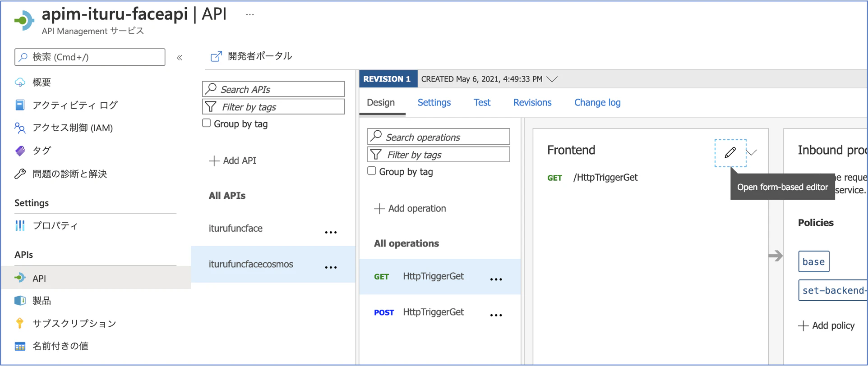
Task: Click the 問題の診断と解決 wrench icon
Action: pyautogui.click(x=20, y=174)
